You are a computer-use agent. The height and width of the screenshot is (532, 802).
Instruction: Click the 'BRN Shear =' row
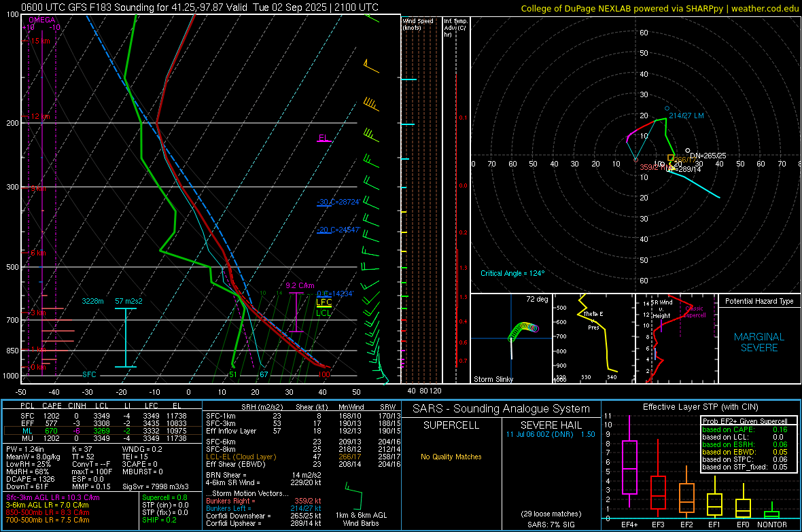264,475
